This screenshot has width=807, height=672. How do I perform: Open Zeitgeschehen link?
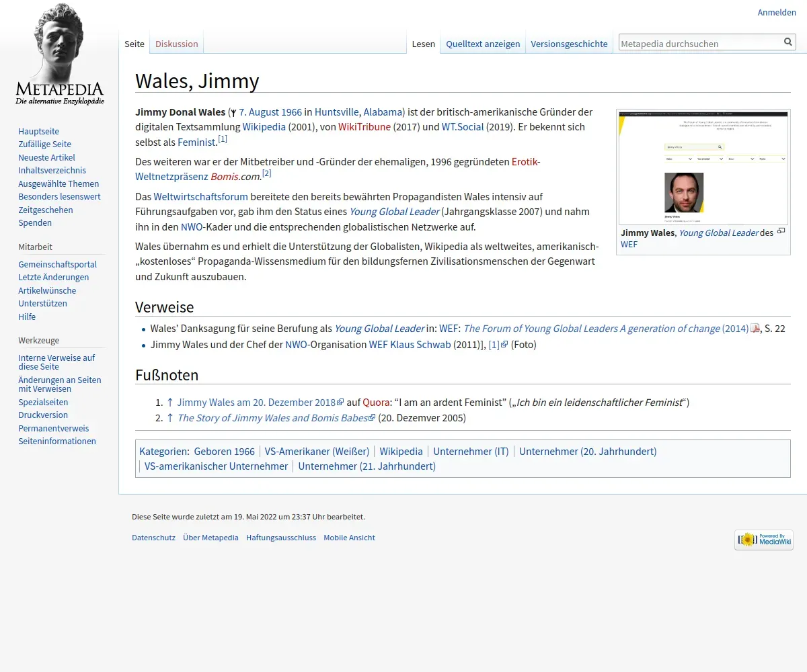(46, 210)
